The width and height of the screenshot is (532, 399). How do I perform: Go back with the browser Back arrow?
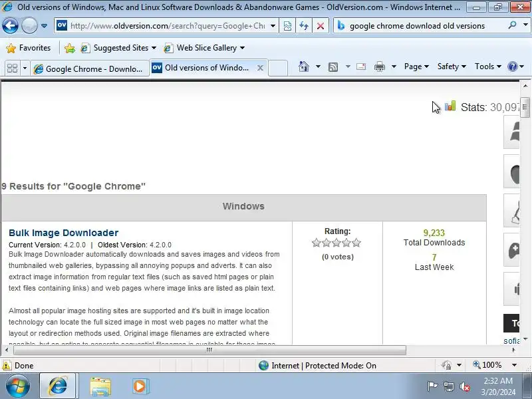pyautogui.click(x=10, y=25)
